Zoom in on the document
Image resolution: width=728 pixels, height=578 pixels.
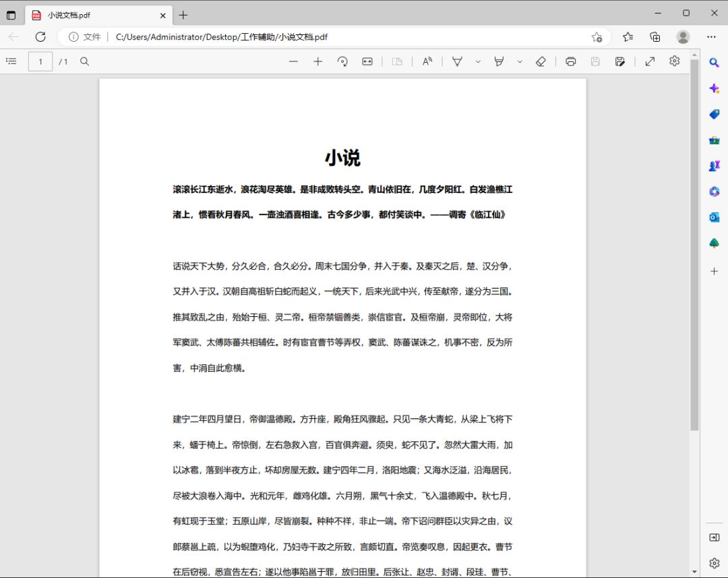click(x=317, y=61)
